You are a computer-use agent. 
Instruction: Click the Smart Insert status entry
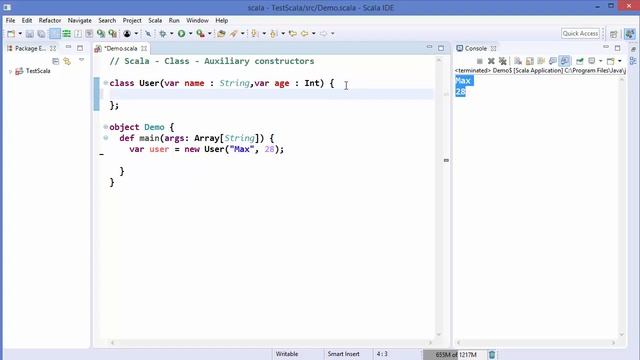343,354
